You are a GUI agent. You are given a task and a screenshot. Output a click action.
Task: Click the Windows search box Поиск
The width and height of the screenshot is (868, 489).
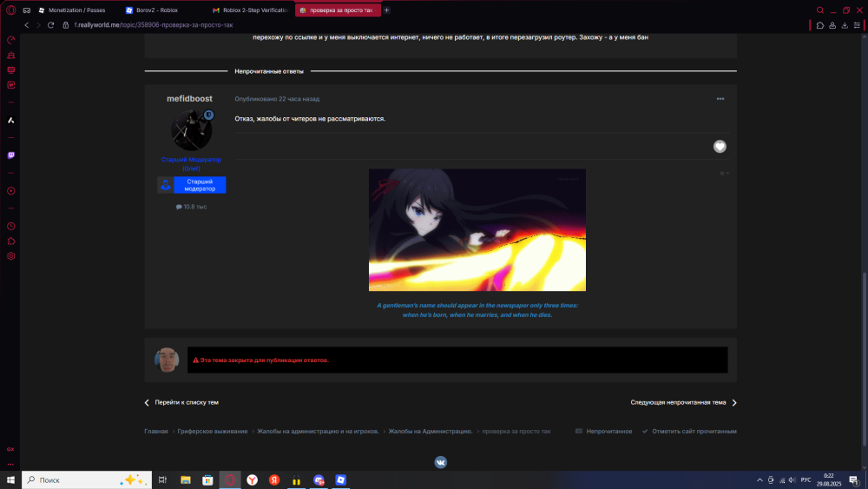(x=87, y=480)
